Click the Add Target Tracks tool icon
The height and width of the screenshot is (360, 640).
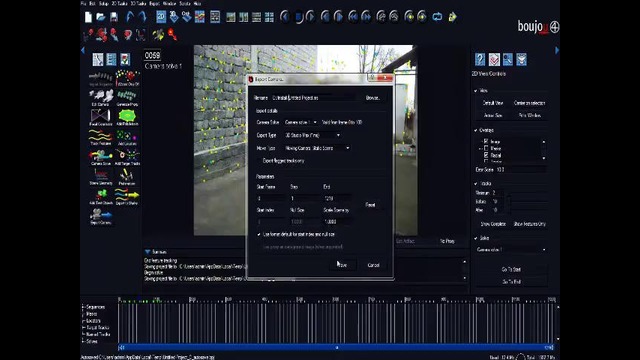(127, 157)
